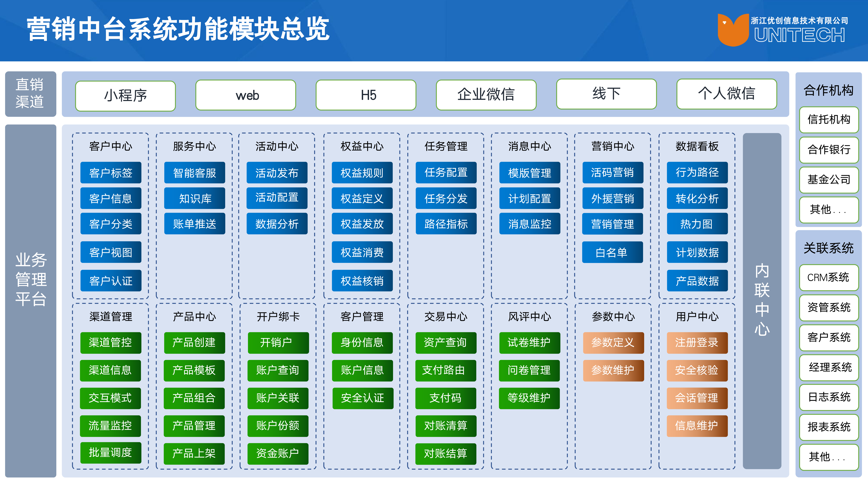Click the 支付路由 module

[445, 370]
